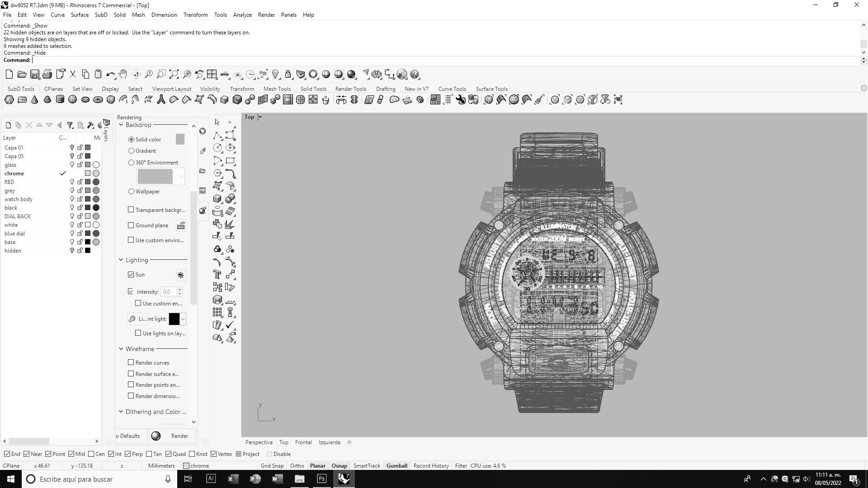Click the Cut scissors icon
Screen dimensions: 868x488
(72, 75)
